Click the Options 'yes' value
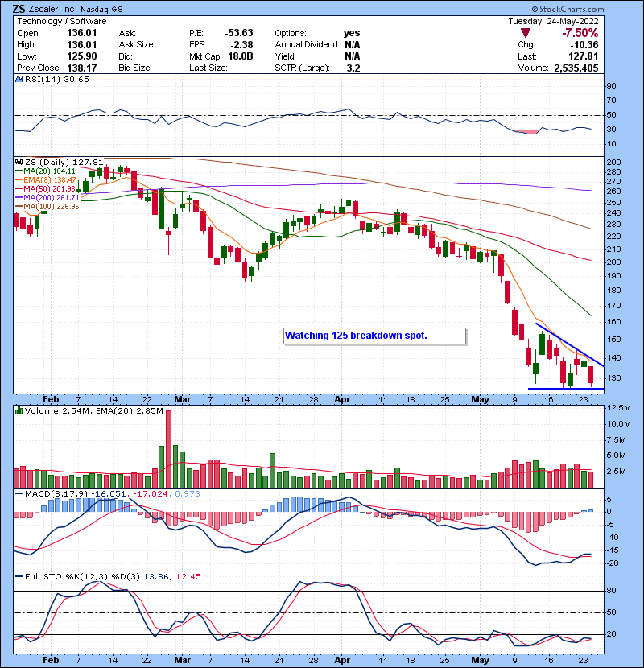This screenshot has height=668, width=644. [352, 33]
